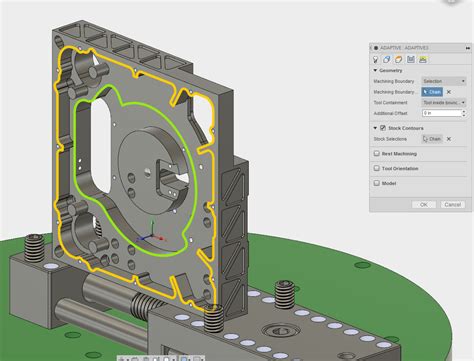Viewport: 474px width, 361px height.
Task: Collapse the Stock Contours section
Action: (375, 128)
